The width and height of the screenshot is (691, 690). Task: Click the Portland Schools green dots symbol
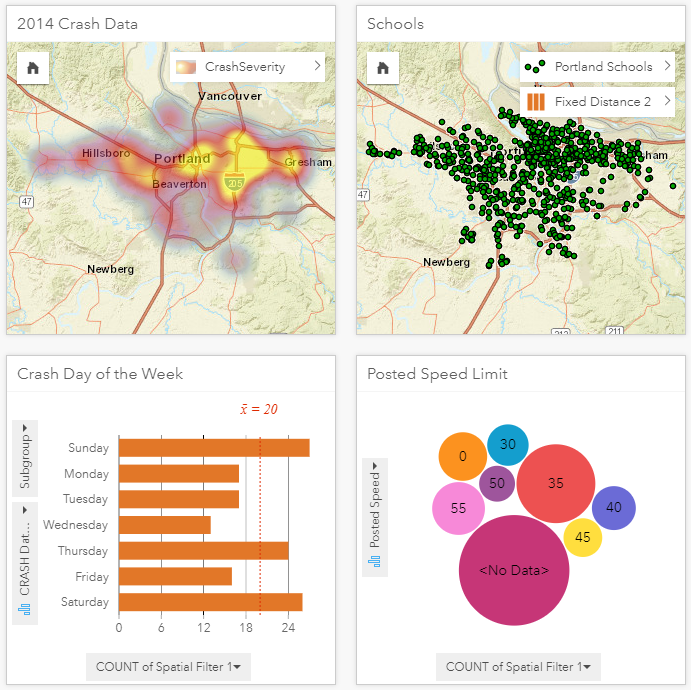pyautogui.click(x=535, y=67)
